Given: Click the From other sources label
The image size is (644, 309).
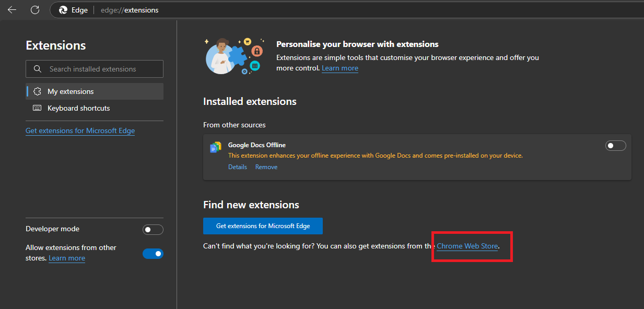Looking at the screenshot, I should pyautogui.click(x=235, y=125).
